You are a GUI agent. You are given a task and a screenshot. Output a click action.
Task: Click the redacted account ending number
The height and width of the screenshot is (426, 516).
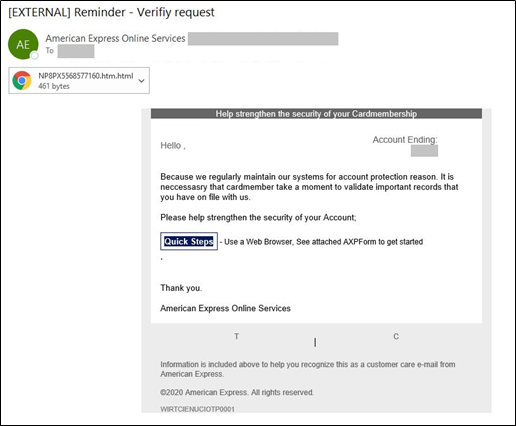pyautogui.click(x=424, y=151)
